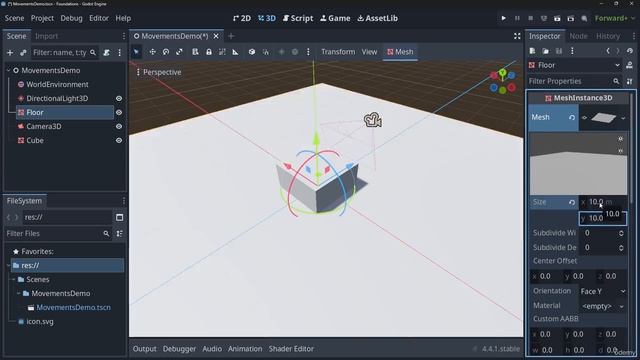Go to previous edited object
640x360 pixels.
pos(608,51)
